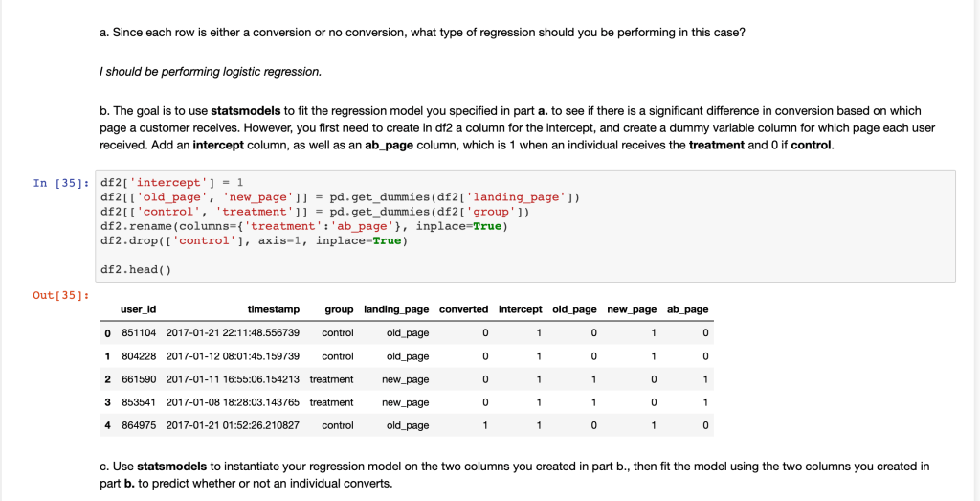980x501 pixels.
Task: Click the italic logistic regression answer text
Action: [x=211, y=72]
